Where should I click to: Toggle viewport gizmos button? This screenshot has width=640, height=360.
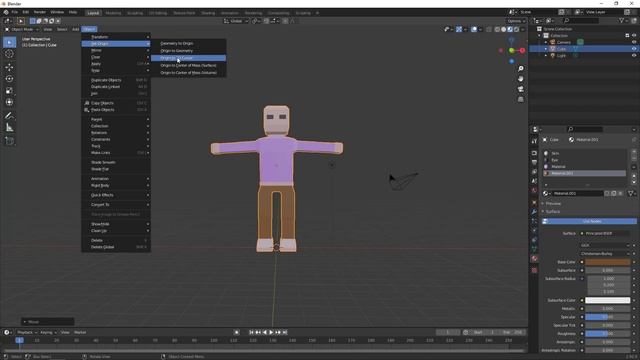click(459, 29)
